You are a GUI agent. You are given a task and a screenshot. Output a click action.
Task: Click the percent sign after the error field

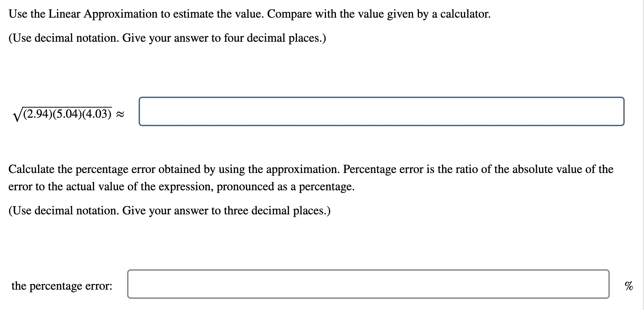click(629, 286)
